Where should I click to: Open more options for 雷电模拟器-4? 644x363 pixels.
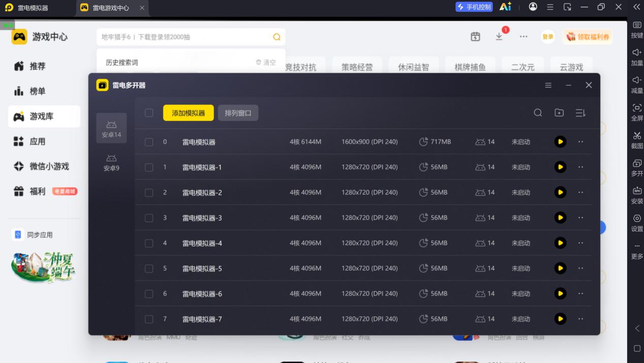point(581,243)
